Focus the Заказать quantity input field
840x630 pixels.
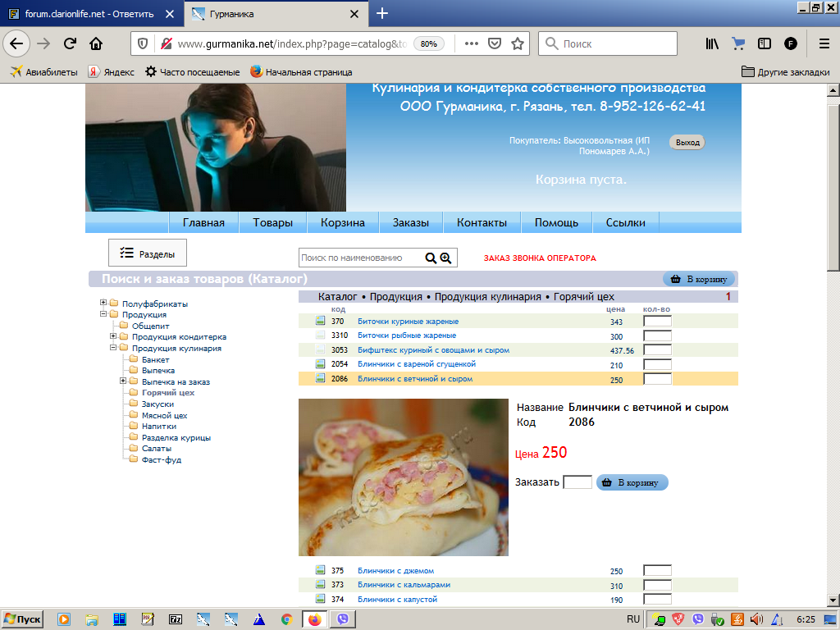click(x=577, y=482)
